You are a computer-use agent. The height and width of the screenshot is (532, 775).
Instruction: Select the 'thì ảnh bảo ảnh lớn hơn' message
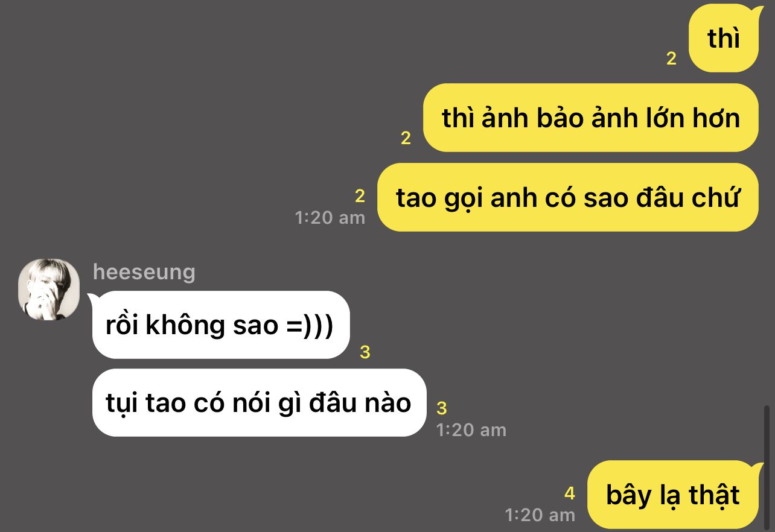[x=591, y=118]
